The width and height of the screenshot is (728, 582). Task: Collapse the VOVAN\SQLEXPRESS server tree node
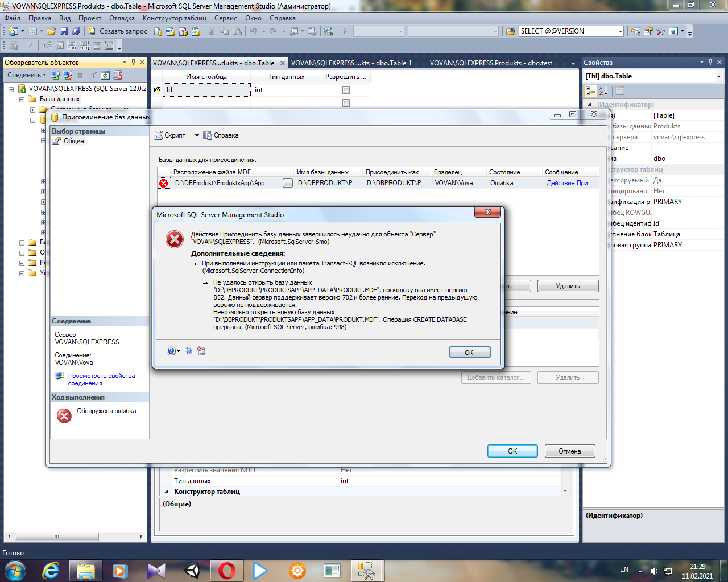pyautogui.click(x=11, y=89)
